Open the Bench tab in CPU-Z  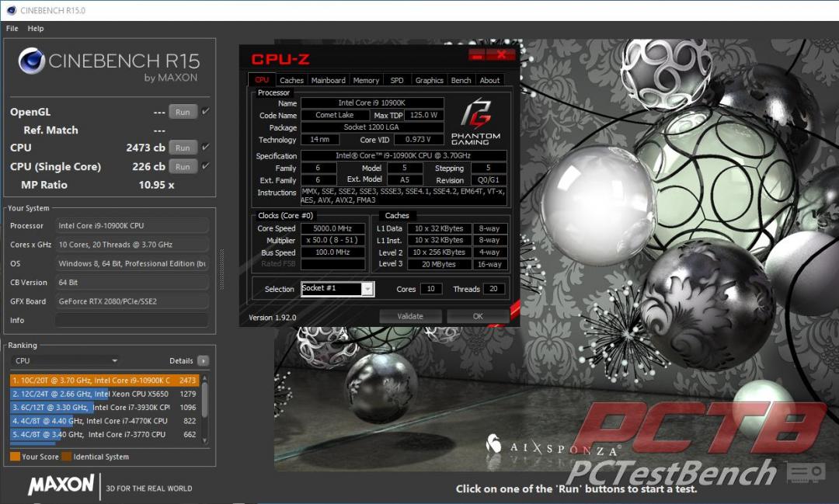[x=461, y=80]
